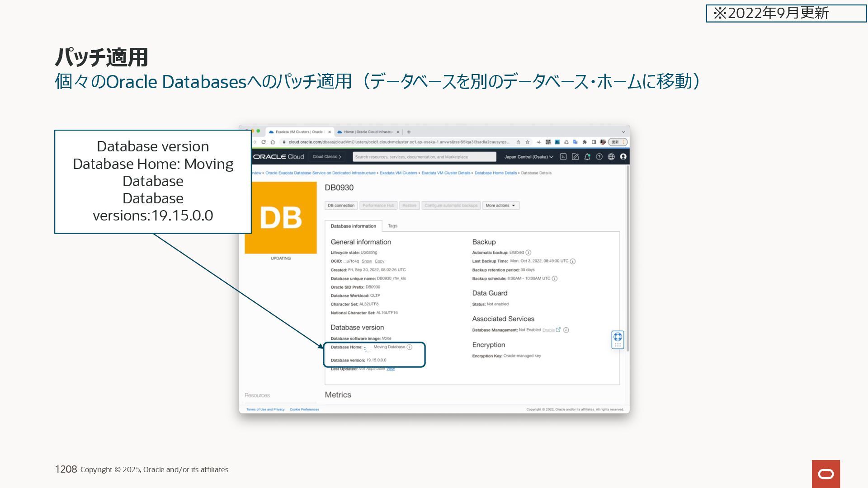Click the notifications bell icon
The height and width of the screenshot is (488, 868).
click(x=587, y=157)
